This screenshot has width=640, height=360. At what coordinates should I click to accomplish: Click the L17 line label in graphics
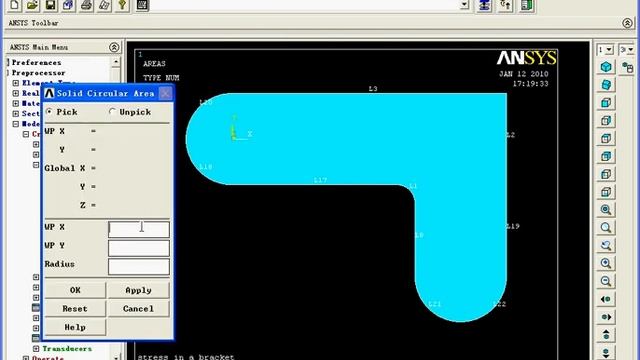tap(320, 180)
